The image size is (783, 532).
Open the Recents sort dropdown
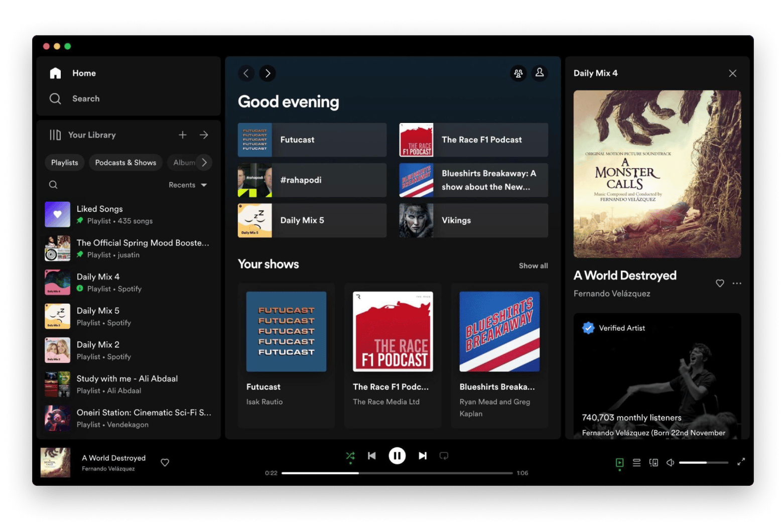(188, 185)
